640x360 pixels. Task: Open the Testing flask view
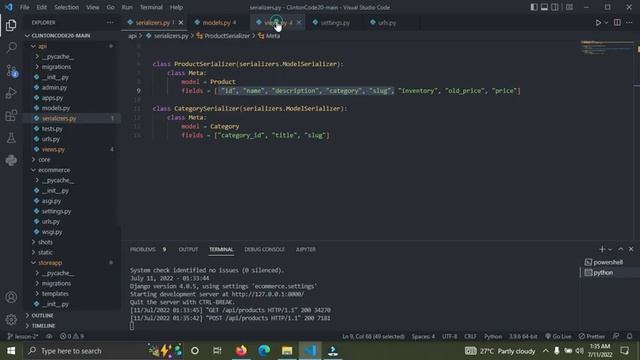11,138
